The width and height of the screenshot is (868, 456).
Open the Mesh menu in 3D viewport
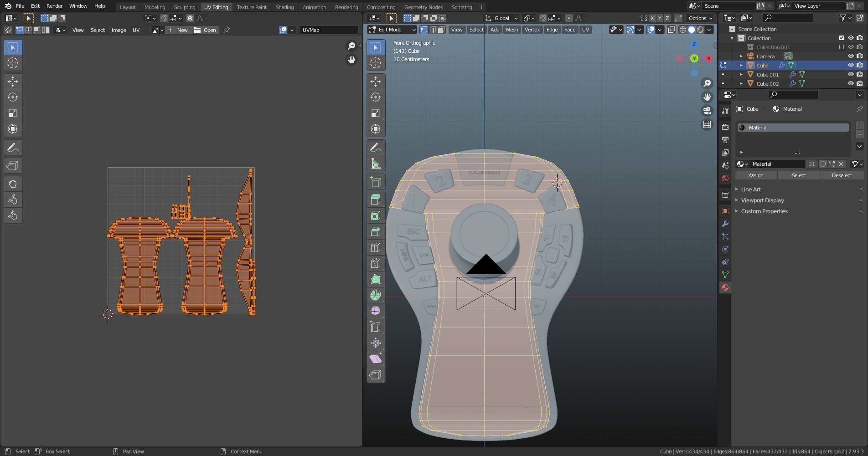(512, 30)
